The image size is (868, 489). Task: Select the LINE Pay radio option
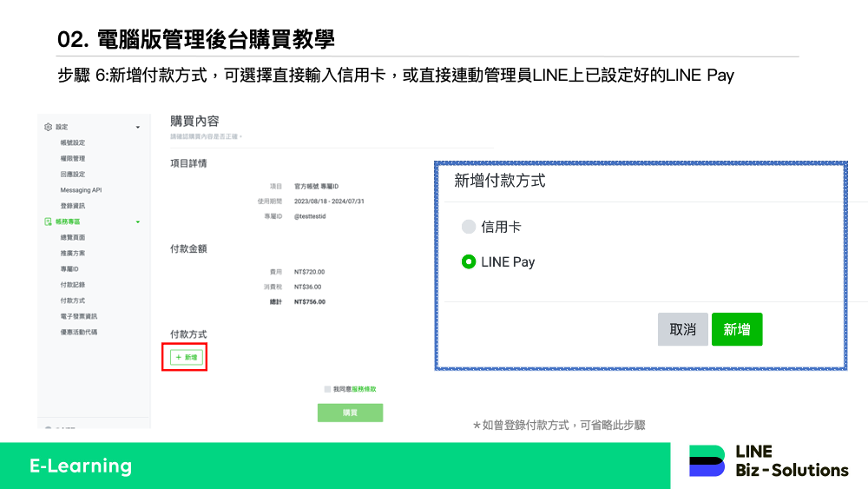(469, 262)
